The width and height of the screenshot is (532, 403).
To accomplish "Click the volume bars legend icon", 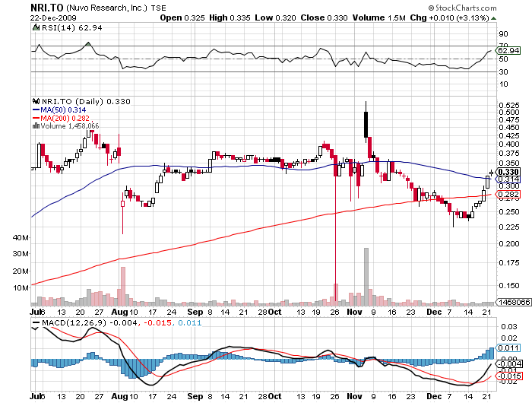I will [x=36, y=126].
